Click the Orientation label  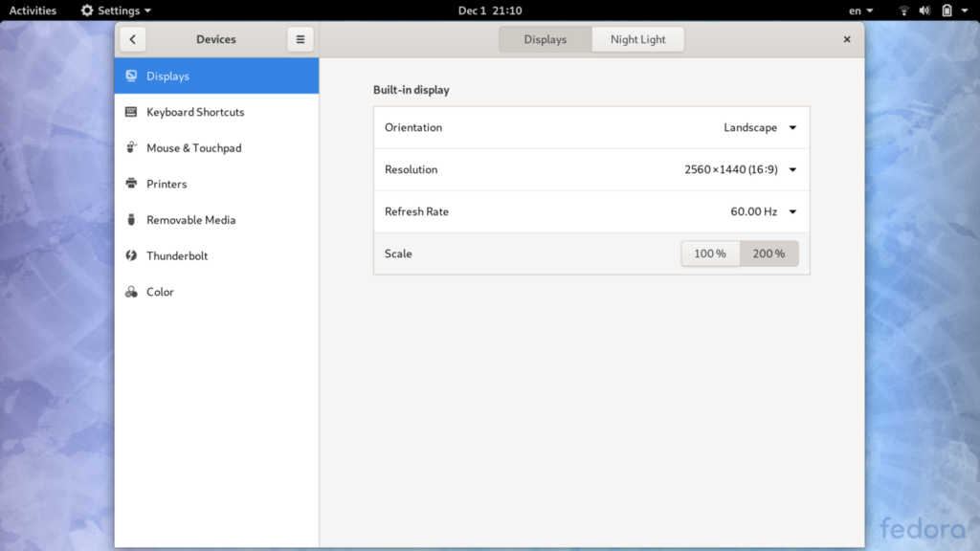[x=413, y=127]
